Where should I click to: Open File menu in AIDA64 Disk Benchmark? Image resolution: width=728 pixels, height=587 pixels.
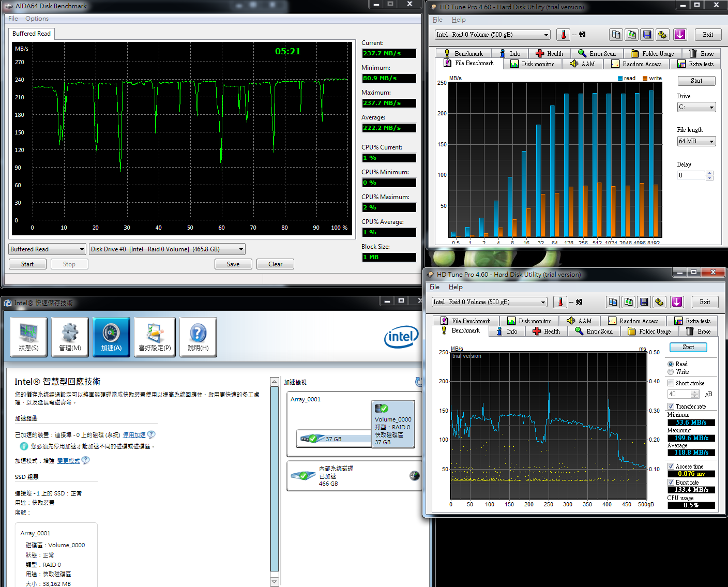[13, 19]
